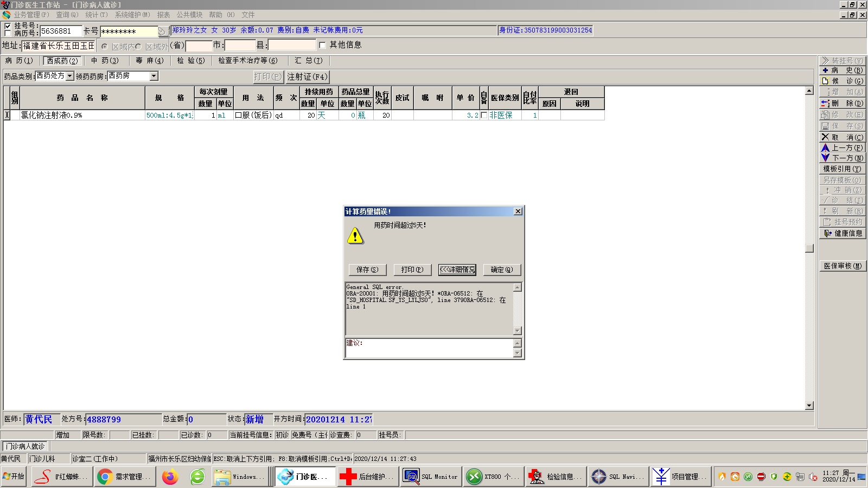The width and height of the screenshot is (868, 488).
Task: Switch to 检验(5) tab
Action: tap(191, 61)
